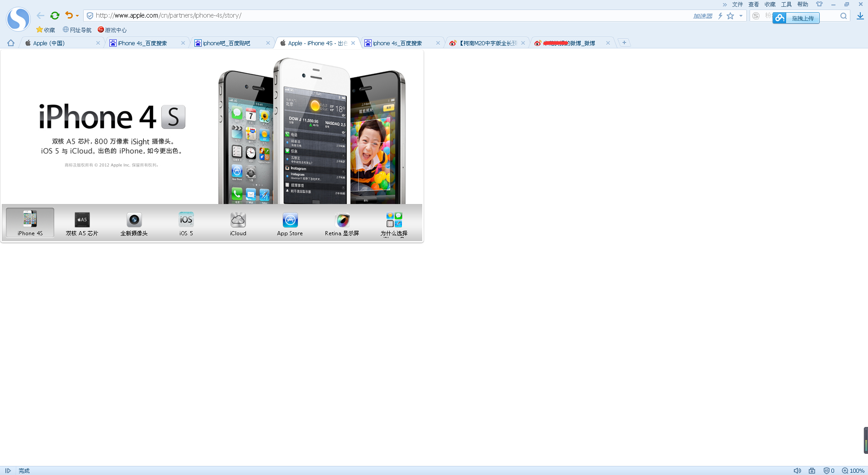868x475 pixels.
Task: Select the 双核 A5 芯片 chip icon
Action: [x=82, y=220]
